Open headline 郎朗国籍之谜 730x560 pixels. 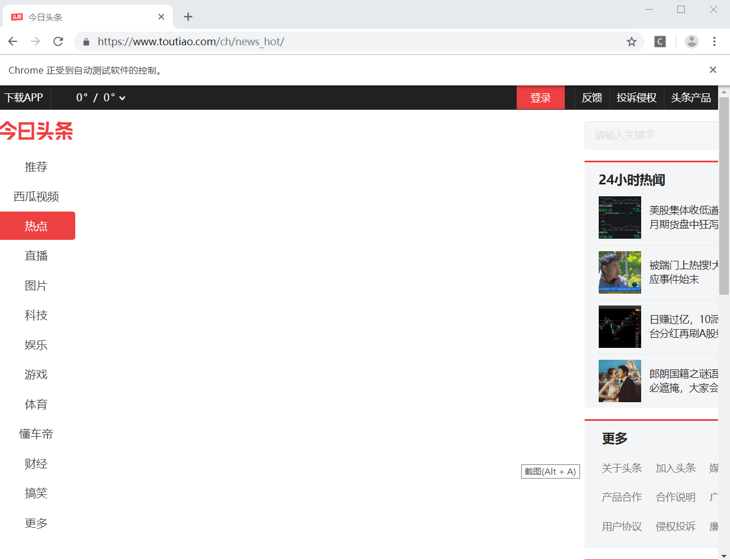coord(684,381)
